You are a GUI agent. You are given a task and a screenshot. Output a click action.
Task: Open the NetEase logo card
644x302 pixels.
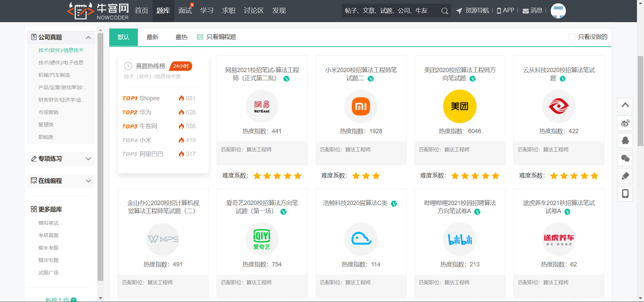(262, 106)
